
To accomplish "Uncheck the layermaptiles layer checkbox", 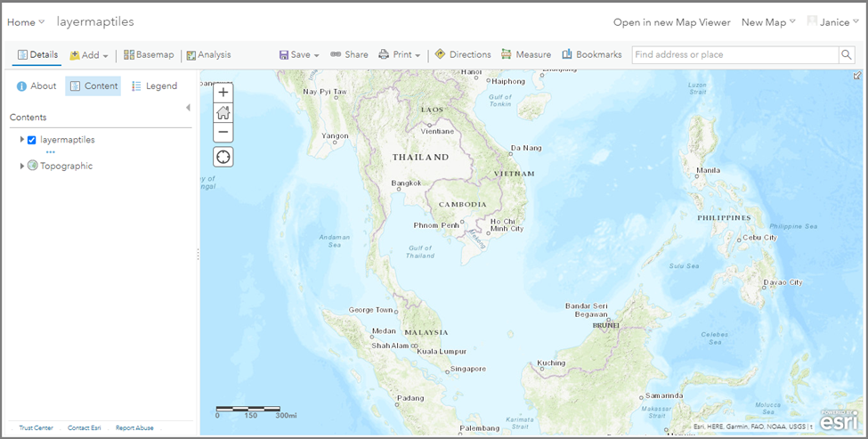I will coord(31,140).
